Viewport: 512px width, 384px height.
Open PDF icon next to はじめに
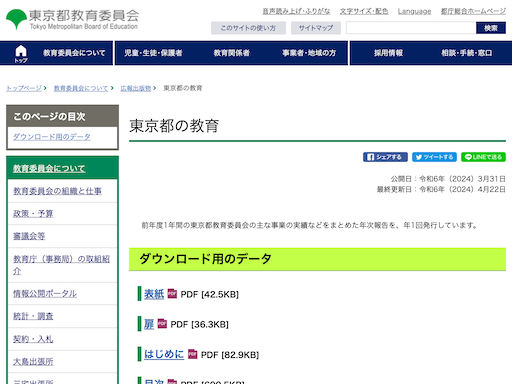[x=193, y=354]
